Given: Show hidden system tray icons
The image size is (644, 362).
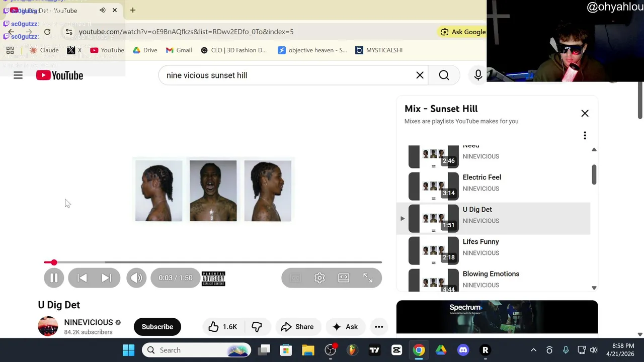Looking at the screenshot, I should coord(533,350).
